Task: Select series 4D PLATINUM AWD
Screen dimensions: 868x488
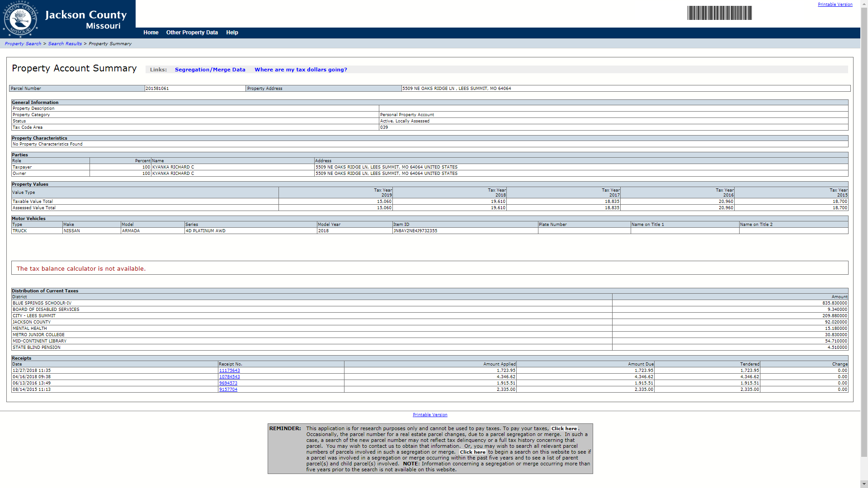Action: click(x=206, y=231)
